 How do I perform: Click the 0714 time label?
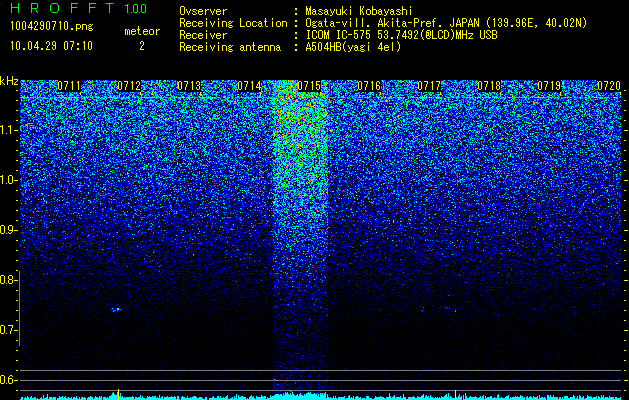pyautogui.click(x=249, y=86)
